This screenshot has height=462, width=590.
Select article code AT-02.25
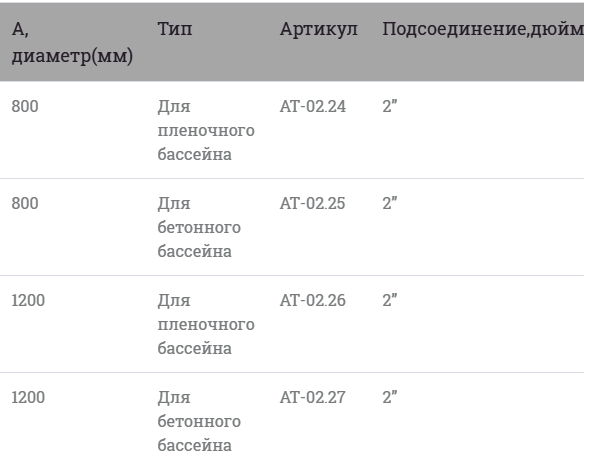coord(312,203)
